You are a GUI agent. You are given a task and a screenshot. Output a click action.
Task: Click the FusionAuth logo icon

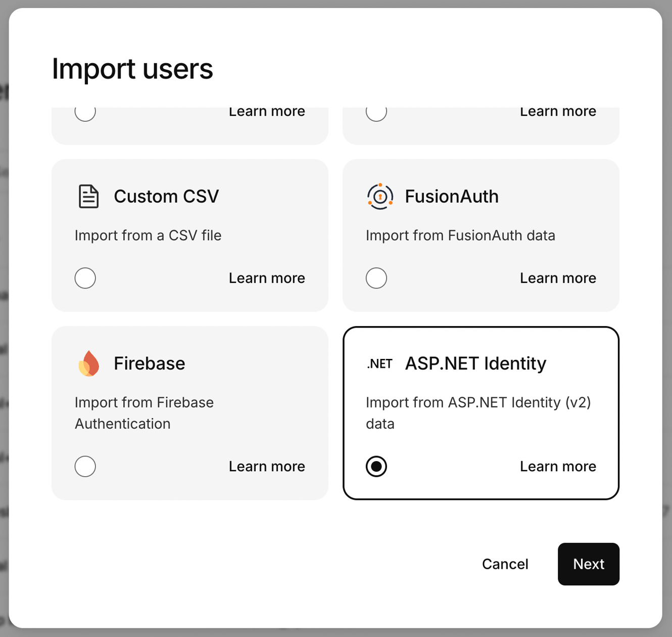pos(380,196)
